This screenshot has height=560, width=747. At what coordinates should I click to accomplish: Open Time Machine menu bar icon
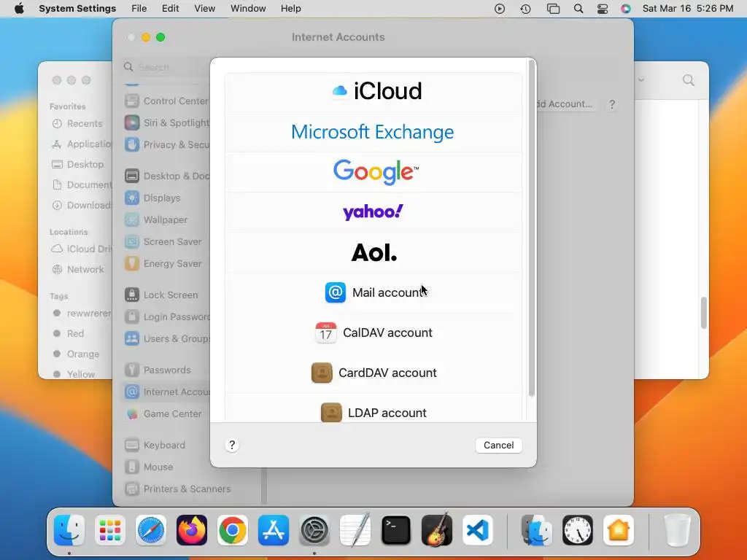(525, 9)
